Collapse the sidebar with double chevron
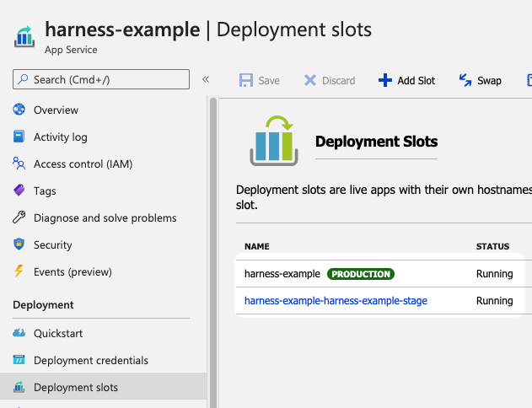 tap(206, 79)
